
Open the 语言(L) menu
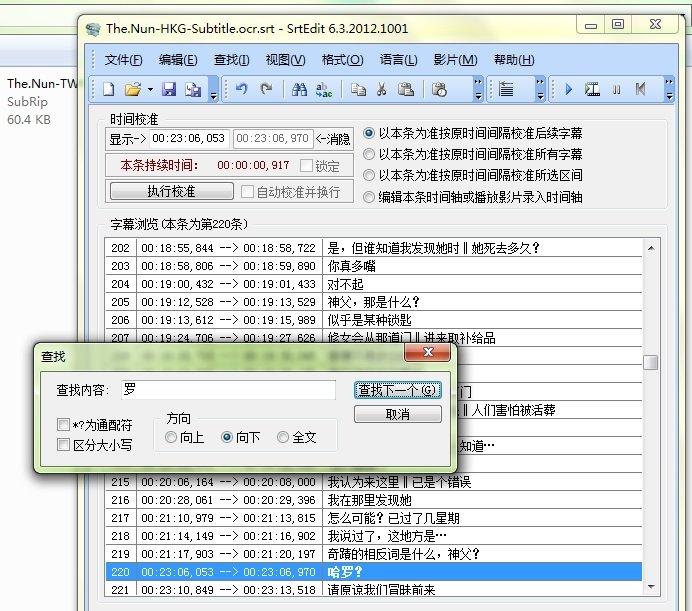click(x=398, y=60)
